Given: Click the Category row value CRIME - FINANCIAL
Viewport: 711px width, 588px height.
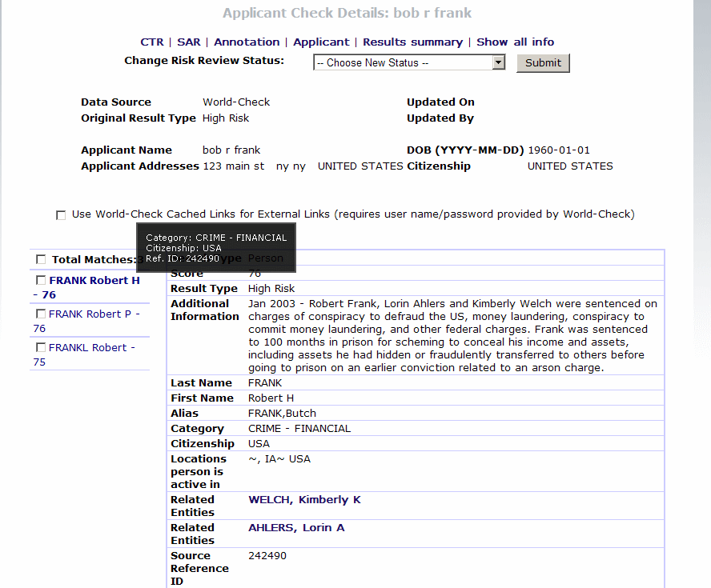Looking at the screenshot, I should point(299,429).
